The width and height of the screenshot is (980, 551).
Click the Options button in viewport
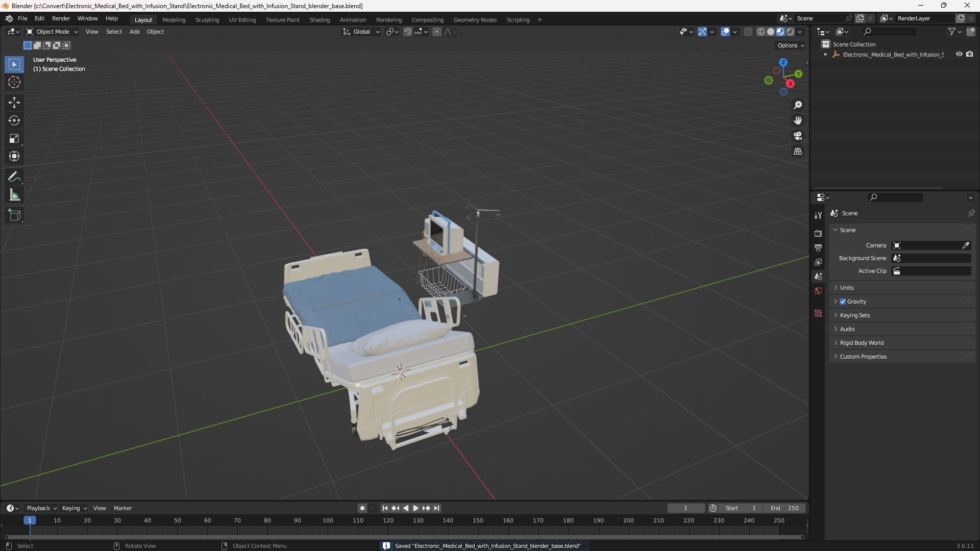790,45
